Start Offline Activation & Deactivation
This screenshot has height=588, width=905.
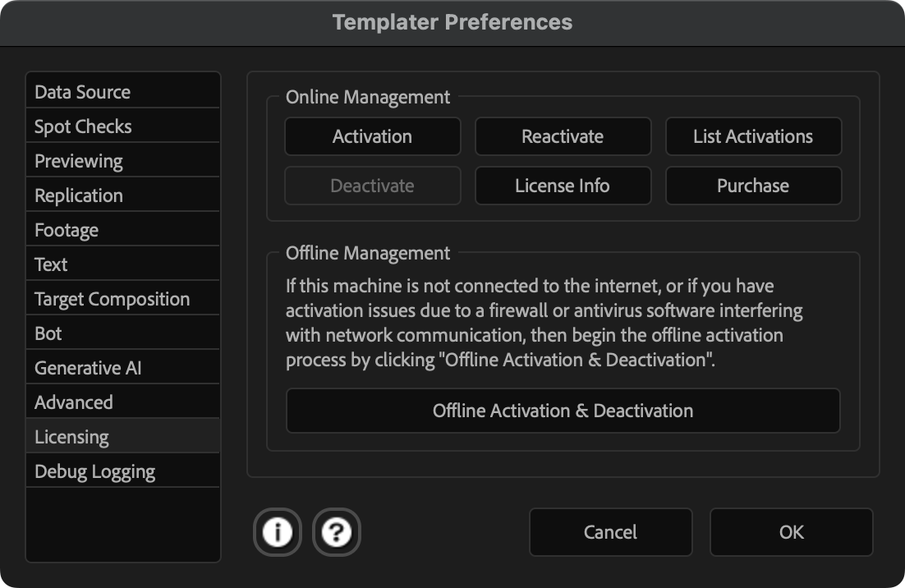[563, 411]
